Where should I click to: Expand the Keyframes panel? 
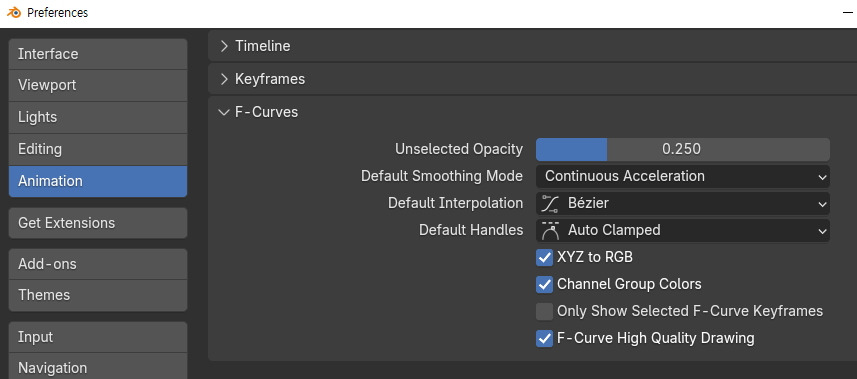tap(224, 79)
